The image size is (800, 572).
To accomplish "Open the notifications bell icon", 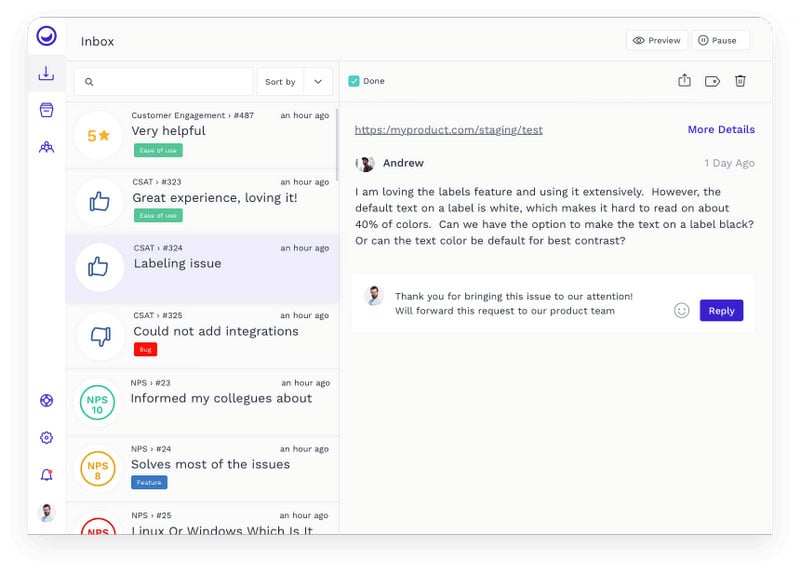I will [46, 475].
